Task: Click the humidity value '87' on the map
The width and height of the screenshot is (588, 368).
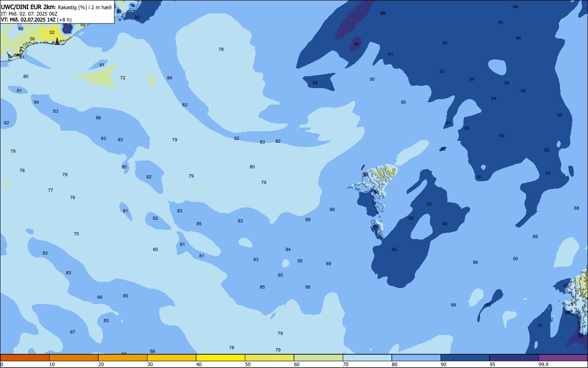Action: pyautogui.click(x=73, y=332)
